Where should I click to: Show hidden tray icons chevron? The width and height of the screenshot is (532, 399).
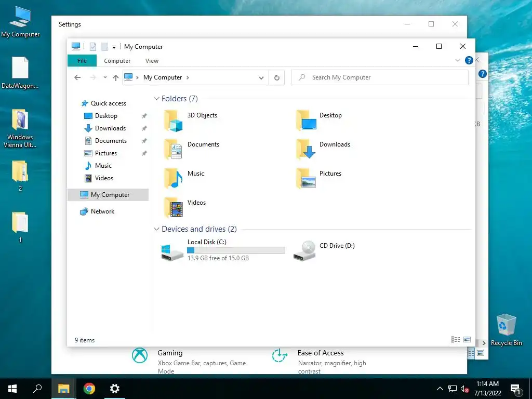click(440, 389)
